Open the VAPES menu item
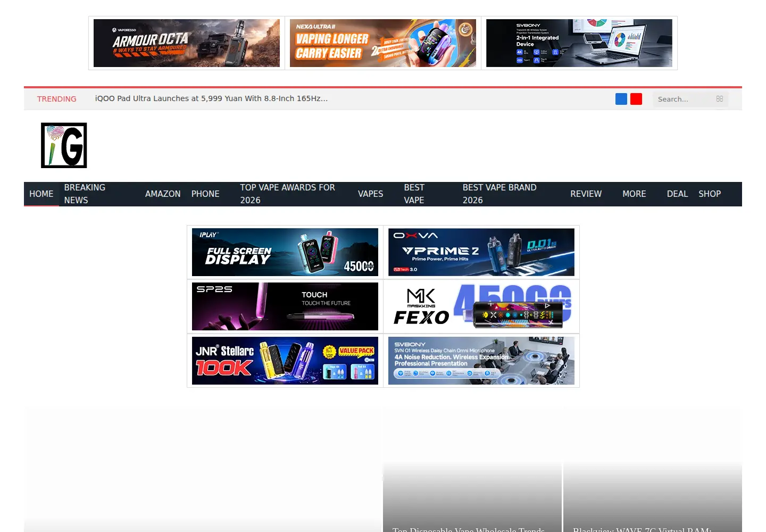This screenshot has height=532, width=766. tap(370, 194)
